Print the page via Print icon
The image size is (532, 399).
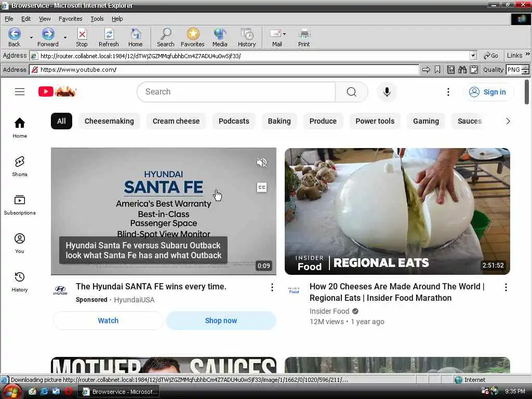(304, 37)
